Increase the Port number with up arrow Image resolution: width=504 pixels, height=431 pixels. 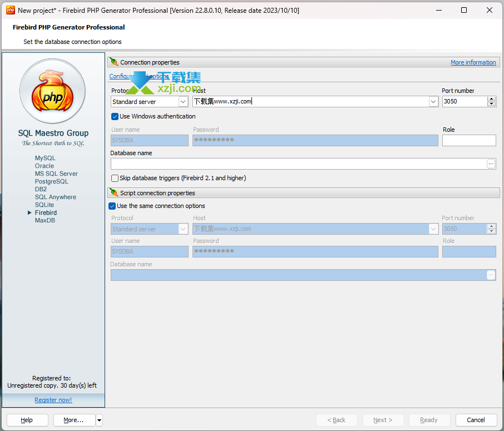pos(491,99)
